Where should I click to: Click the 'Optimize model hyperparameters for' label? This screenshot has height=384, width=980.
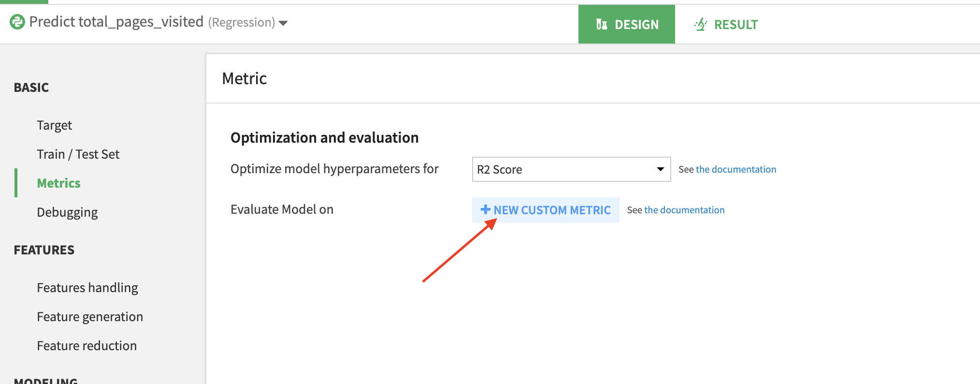[x=334, y=169]
